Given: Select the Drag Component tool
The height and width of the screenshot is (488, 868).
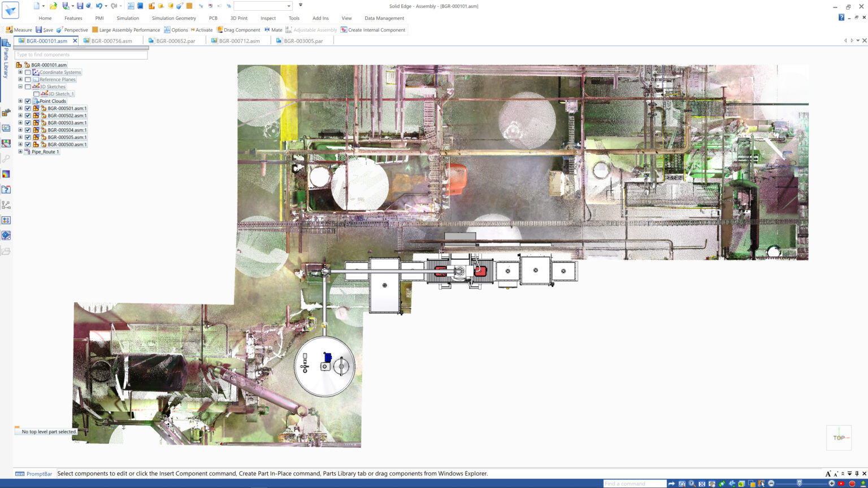Looking at the screenshot, I should pyautogui.click(x=241, y=30).
